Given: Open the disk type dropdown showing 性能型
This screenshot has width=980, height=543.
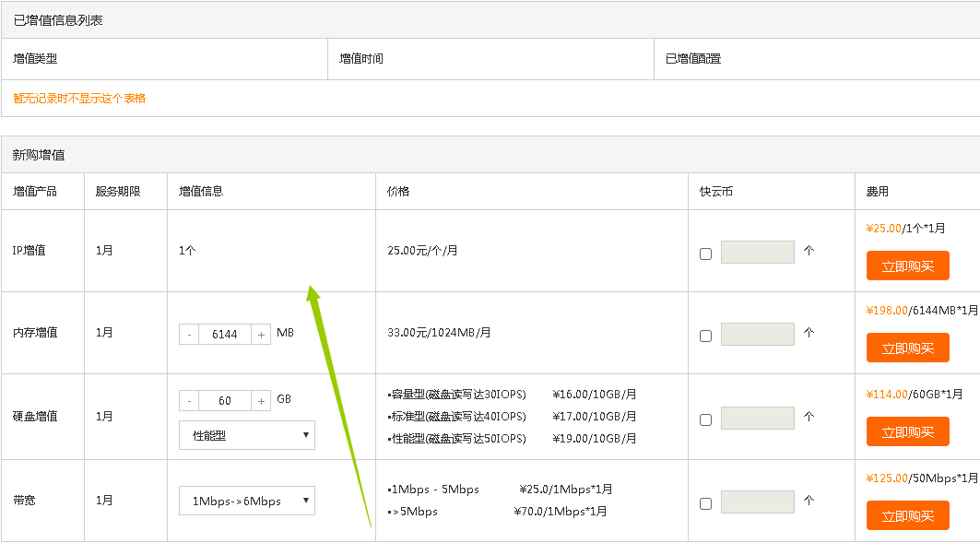Looking at the screenshot, I should click(246, 434).
